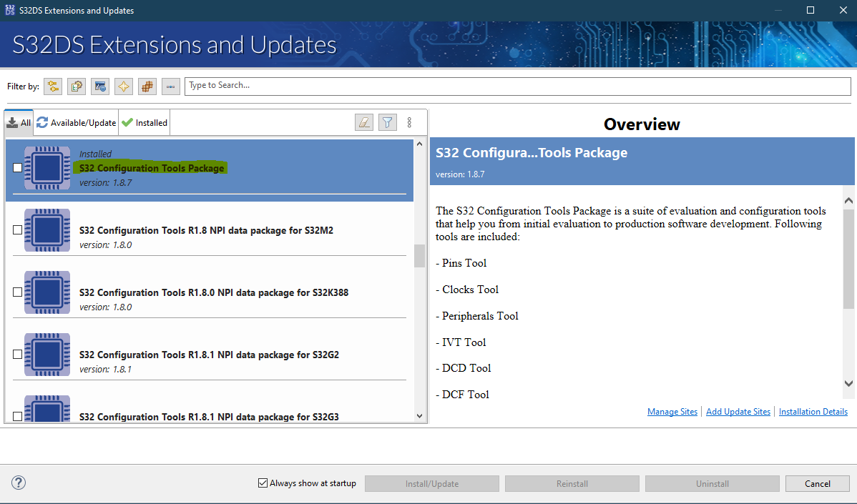The height and width of the screenshot is (504, 857).
Task: Click the calendar-clock filter icon
Action: [99, 86]
